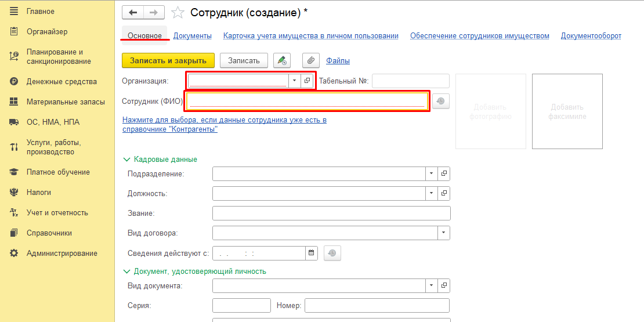Open the Должность dropdown list
This screenshot has width=644, height=322.
pyautogui.click(x=432, y=193)
